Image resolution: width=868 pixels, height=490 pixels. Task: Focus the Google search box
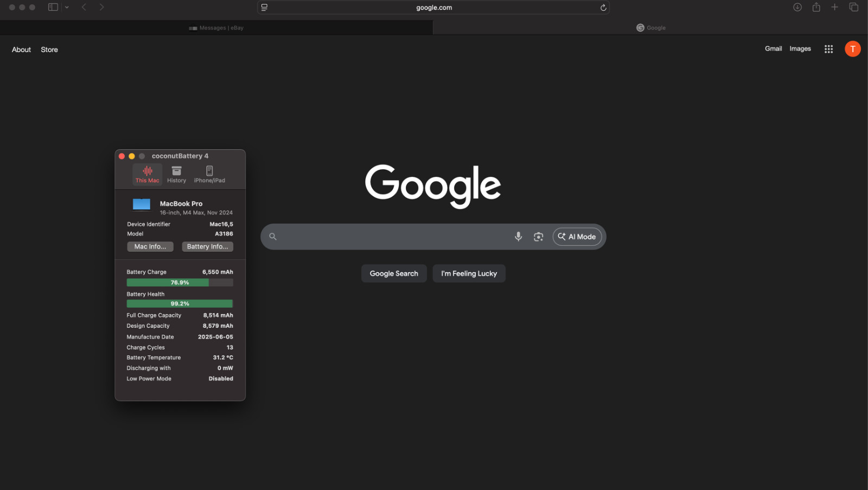point(433,237)
